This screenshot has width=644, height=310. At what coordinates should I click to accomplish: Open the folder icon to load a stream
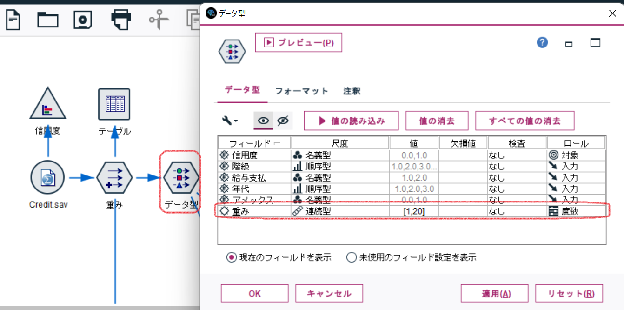click(x=48, y=20)
